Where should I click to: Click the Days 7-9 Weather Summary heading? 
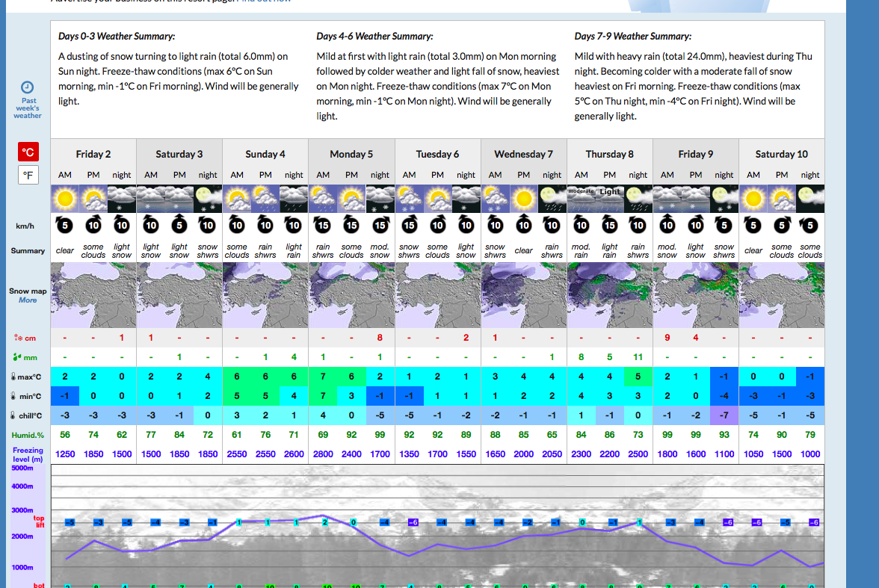633,37
